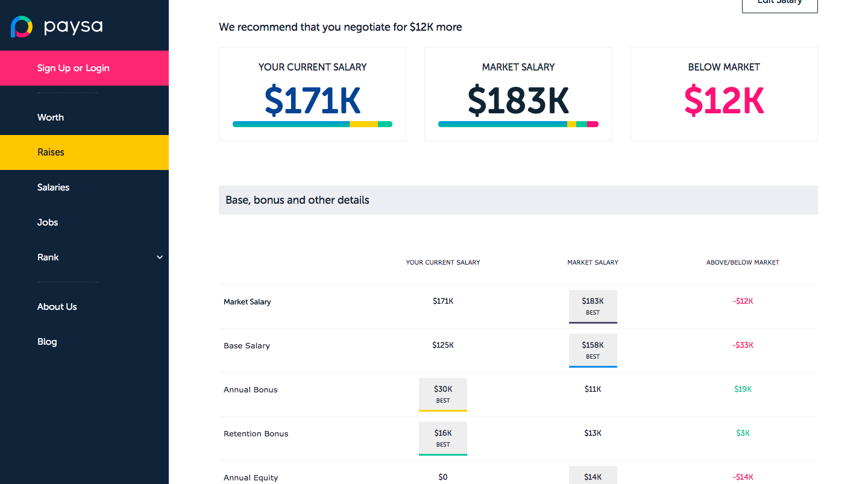Select the $158K BEST base salary box

coord(593,350)
